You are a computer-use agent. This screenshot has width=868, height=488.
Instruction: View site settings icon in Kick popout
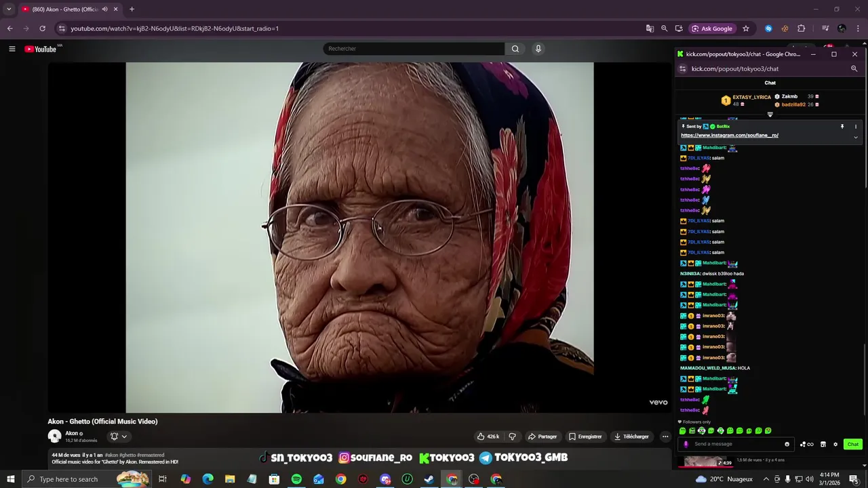[x=683, y=68]
